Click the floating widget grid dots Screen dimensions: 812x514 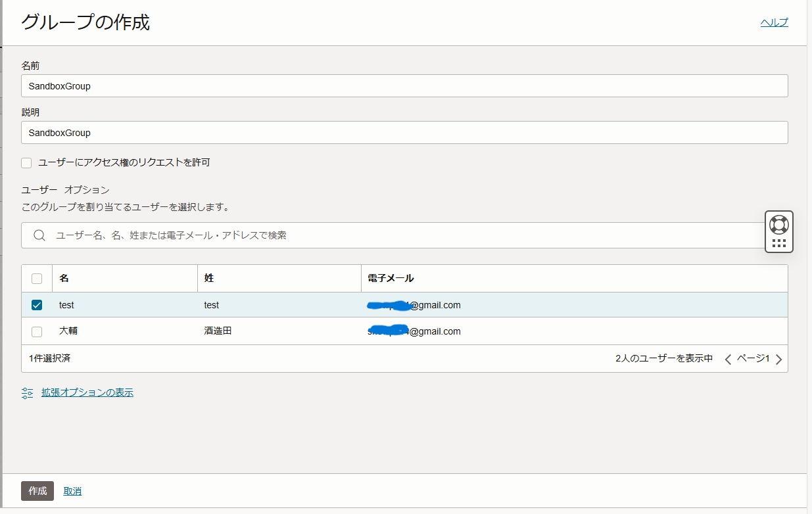[x=779, y=243]
